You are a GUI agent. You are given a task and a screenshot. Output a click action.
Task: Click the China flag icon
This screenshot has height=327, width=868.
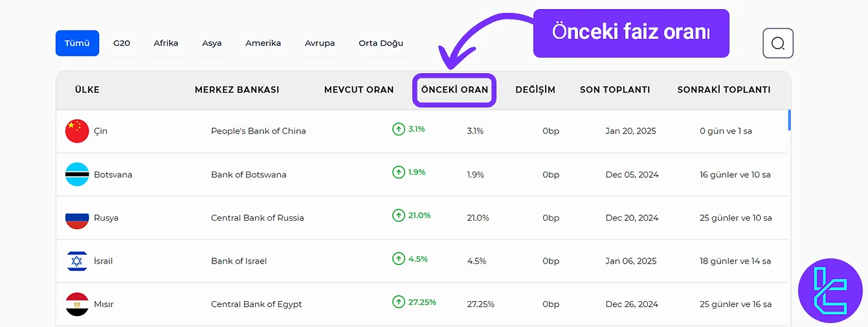coord(77,131)
